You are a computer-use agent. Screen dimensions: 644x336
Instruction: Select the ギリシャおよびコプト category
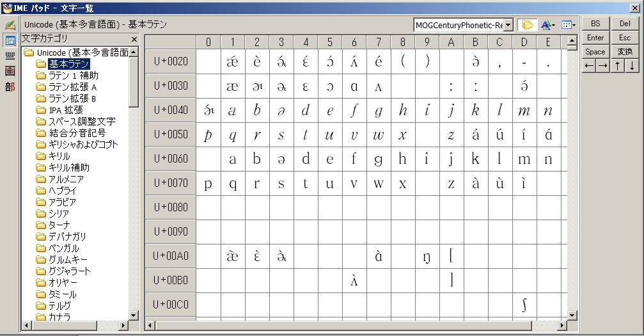coord(83,145)
